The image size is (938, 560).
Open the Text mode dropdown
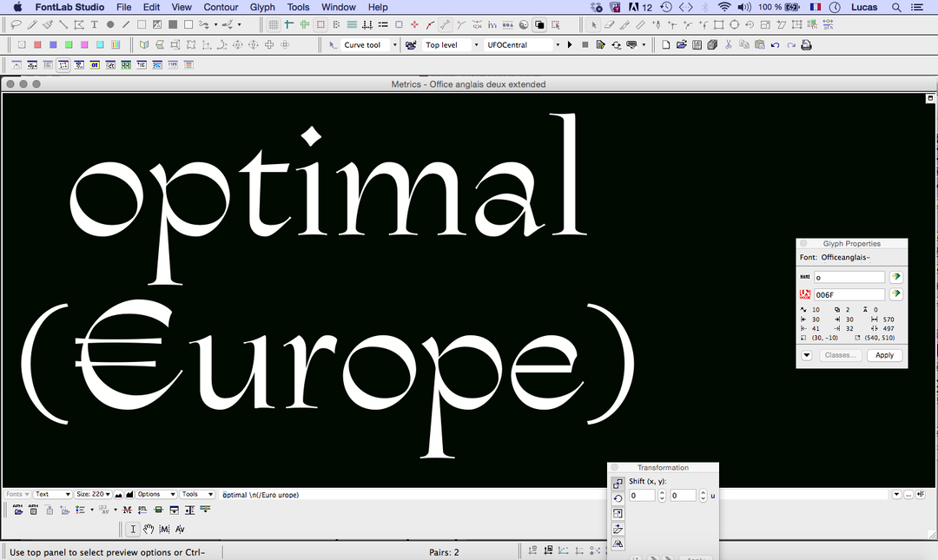[52, 494]
